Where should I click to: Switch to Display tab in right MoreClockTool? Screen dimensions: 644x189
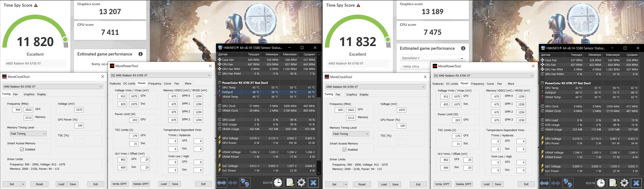click(x=364, y=95)
